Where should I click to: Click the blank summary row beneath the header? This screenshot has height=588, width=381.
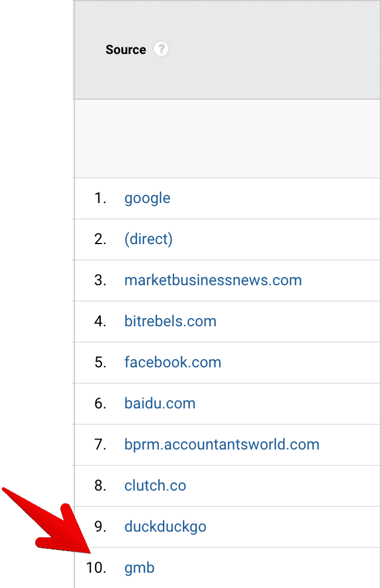[227, 138]
